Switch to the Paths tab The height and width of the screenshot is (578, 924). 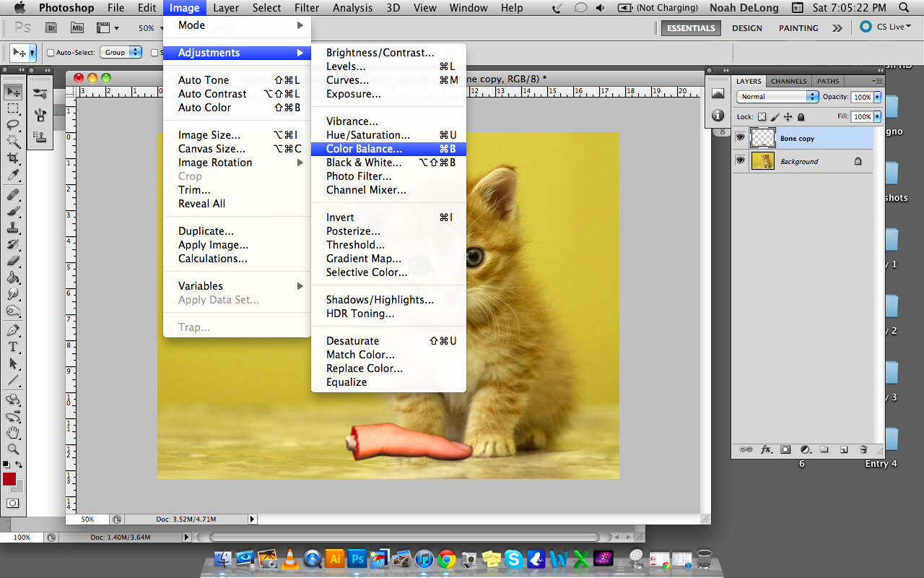coord(828,82)
